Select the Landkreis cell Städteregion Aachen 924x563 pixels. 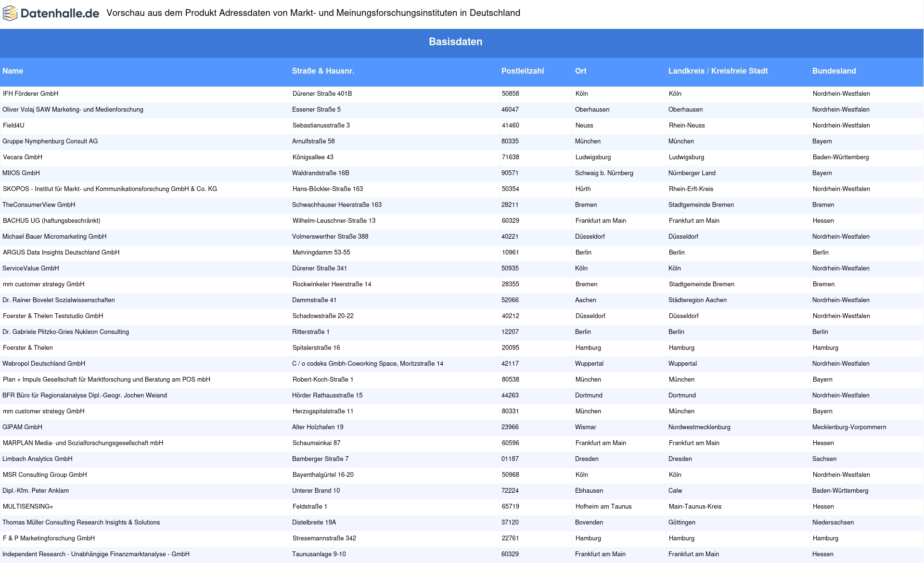tap(697, 300)
